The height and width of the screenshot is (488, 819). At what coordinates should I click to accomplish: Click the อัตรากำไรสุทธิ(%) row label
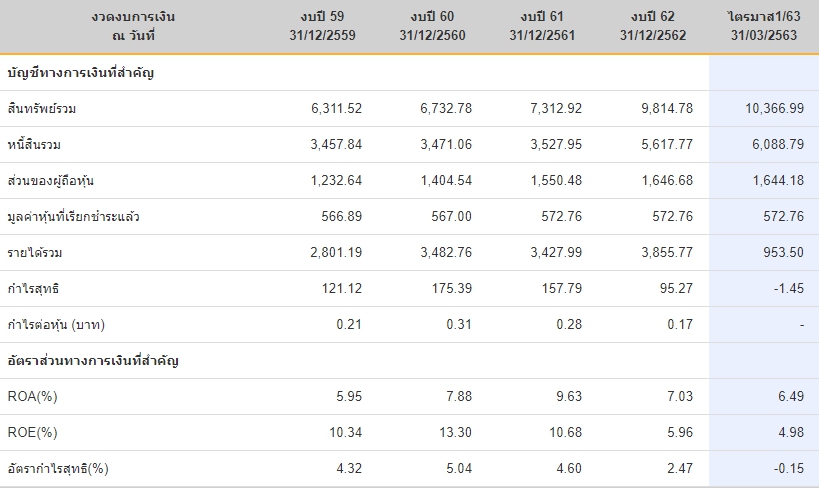[57, 469]
